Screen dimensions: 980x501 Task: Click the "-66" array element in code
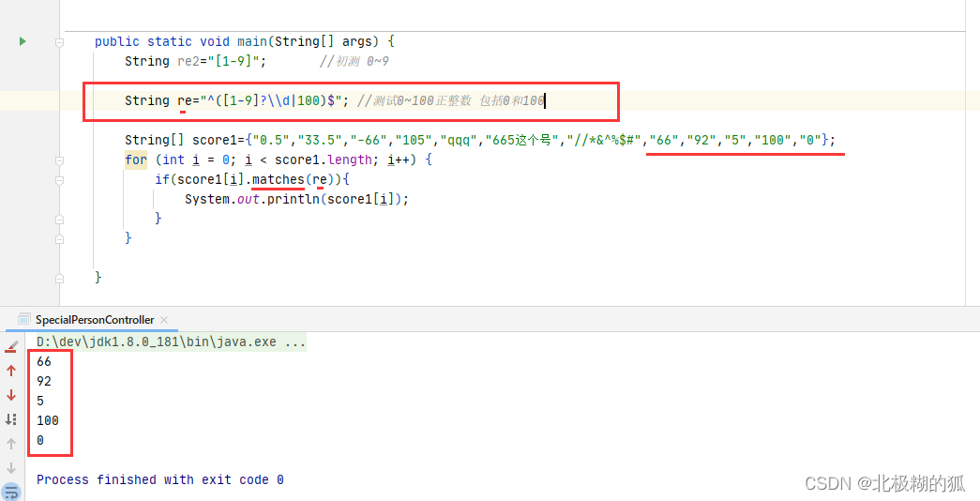click(369, 140)
